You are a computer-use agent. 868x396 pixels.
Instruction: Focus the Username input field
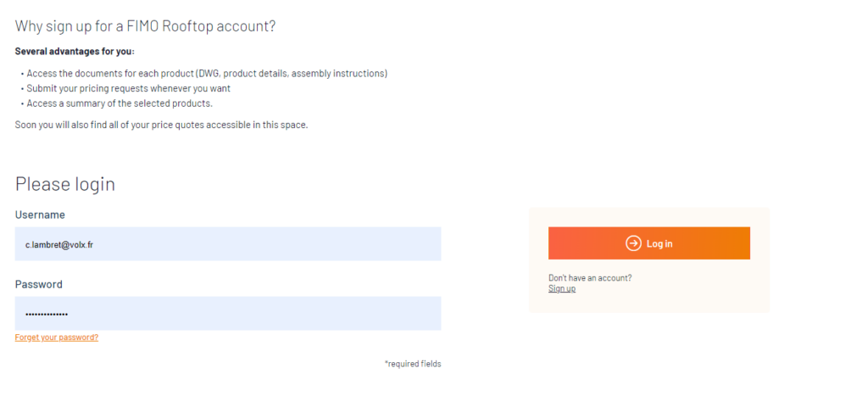pyautogui.click(x=228, y=243)
